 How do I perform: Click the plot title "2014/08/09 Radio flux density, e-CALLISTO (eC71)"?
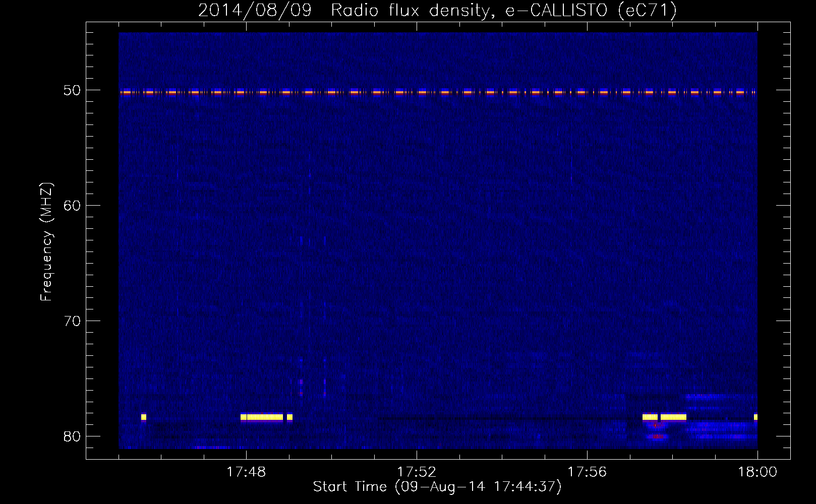pos(437,10)
